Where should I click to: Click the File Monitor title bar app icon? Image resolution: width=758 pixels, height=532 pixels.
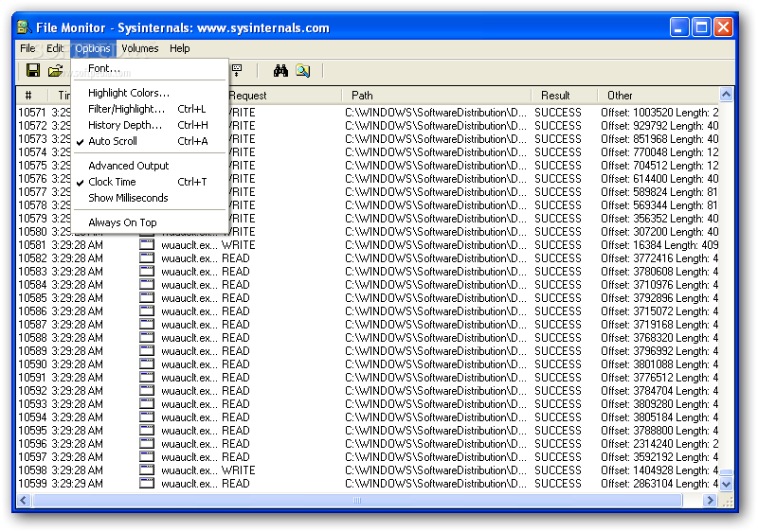tap(25, 27)
